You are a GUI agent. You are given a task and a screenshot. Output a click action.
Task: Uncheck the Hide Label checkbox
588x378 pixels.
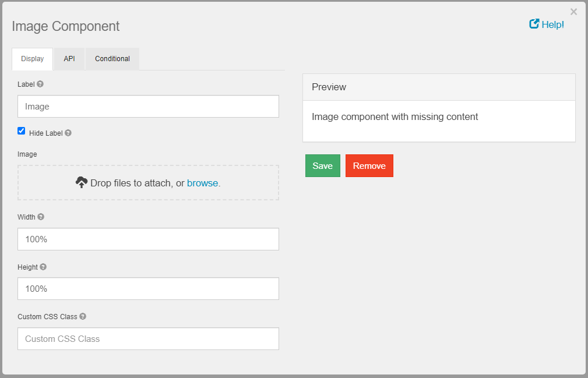tap(22, 131)
